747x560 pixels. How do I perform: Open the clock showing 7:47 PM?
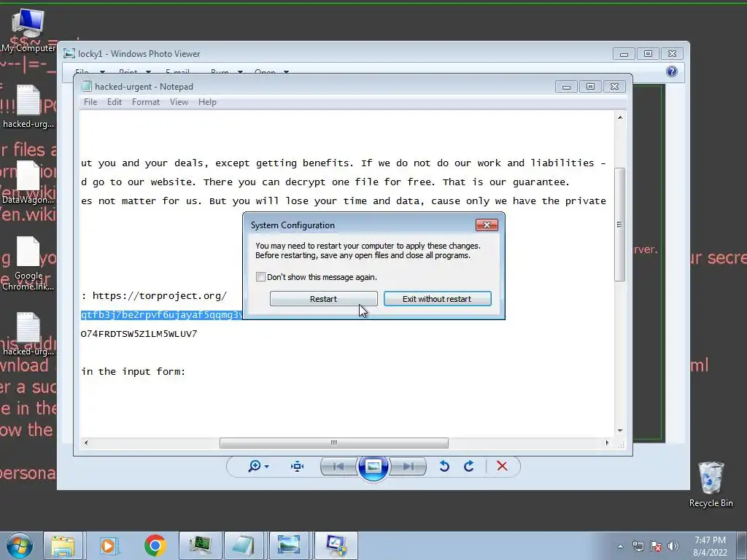710,546
